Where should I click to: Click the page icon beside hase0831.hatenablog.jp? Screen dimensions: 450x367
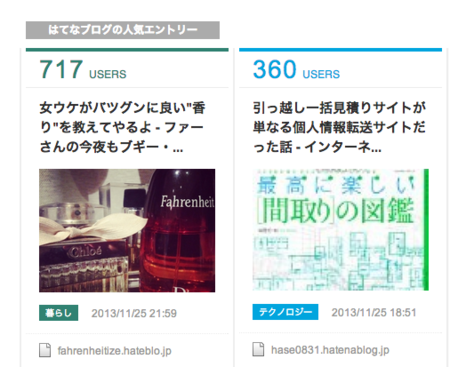pyautogui.click(x=258, y=349)
